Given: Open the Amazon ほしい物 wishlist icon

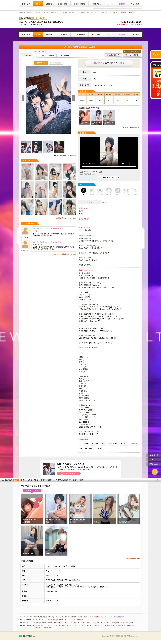Looking at the screenshot, I should tap(100, 191).
